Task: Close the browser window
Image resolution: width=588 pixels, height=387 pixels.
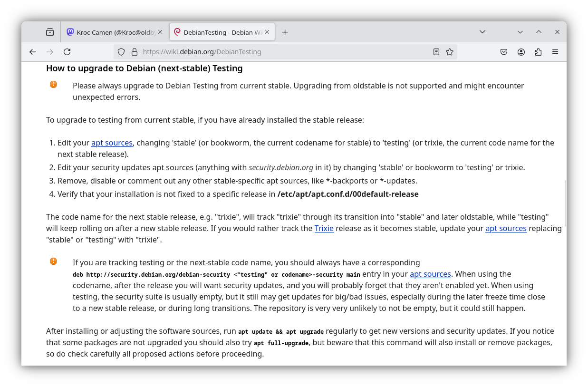Action: (x=557, y=32)
